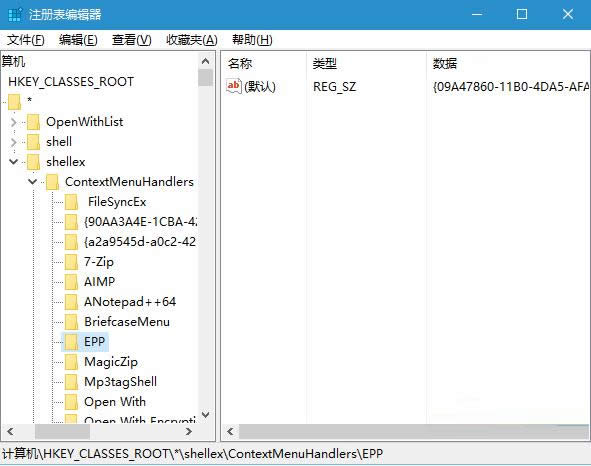Image resolution: width=591 pixels, height=466 pixels.
Task: Open the 文件(F) menu
Action: (x=26, y=40)
